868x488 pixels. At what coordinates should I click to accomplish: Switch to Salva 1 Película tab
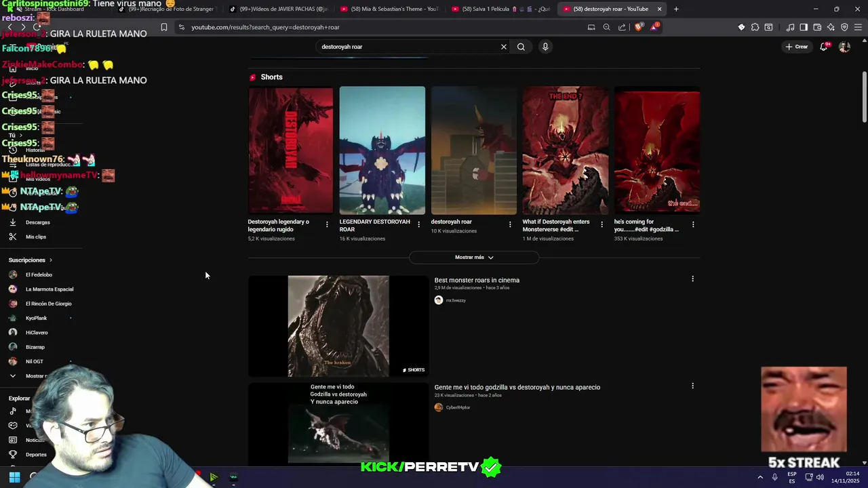(x=500, y=9)
